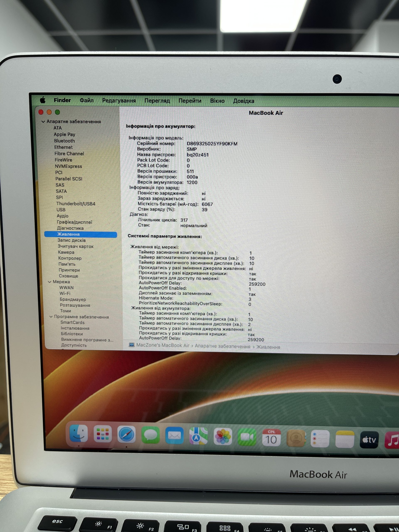Open Calendar showing date 10
This screenshot has height=532, width=399.
point(271,438)
